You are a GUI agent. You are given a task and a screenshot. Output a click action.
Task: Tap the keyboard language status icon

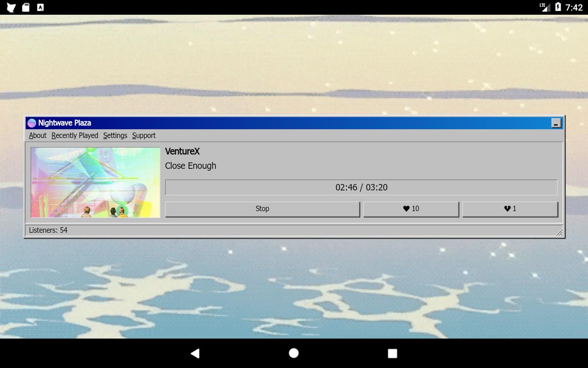[40, 7]
